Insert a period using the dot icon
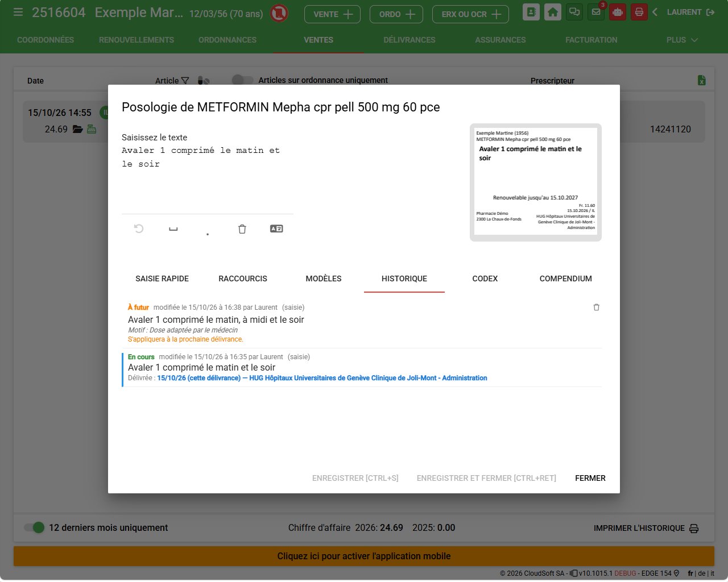728x582 pixels. tap(208, 234)
